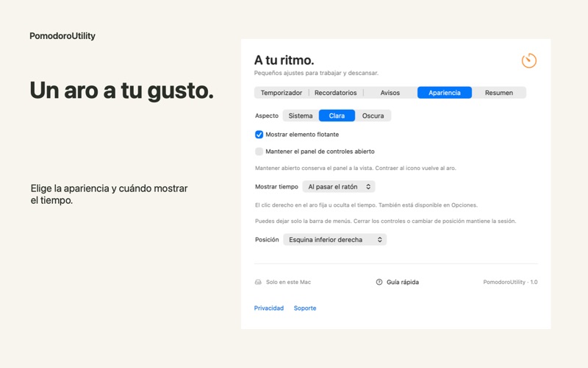Open the Soporte link
The width and height of the screenshot is (588, 368).
point(305,308)
